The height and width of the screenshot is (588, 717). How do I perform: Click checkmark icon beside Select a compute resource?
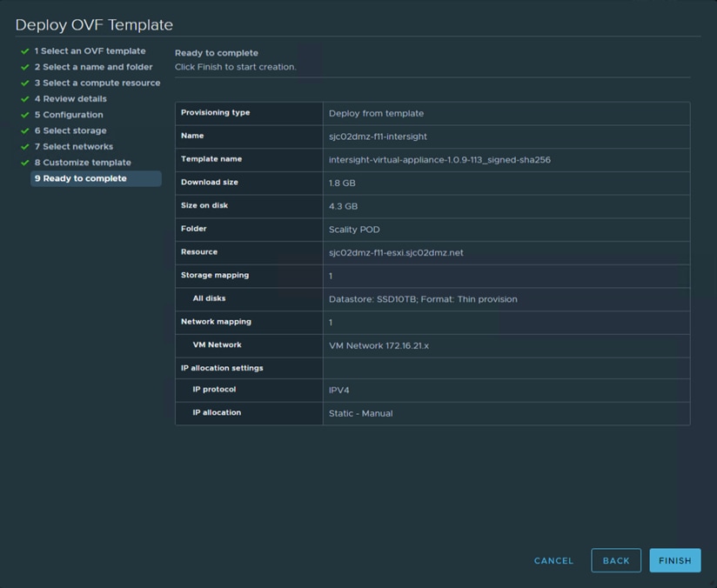click(25, 84)
